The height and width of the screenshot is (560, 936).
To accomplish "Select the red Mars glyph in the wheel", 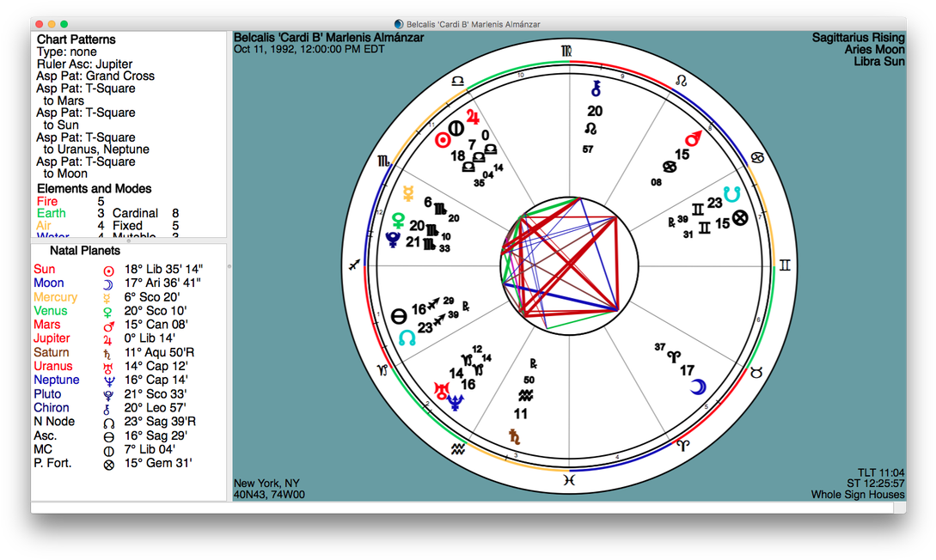I will [x=694, y=139].
